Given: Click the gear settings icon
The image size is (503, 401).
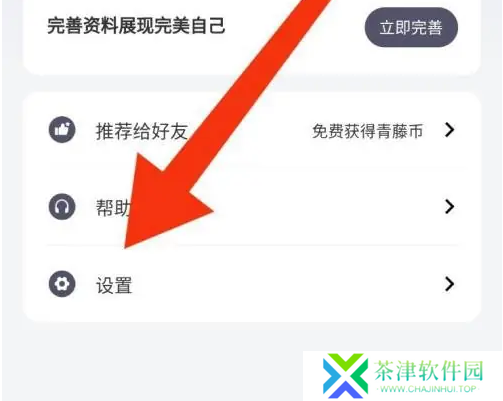Looking at the screenshot, I should pyautogui.click(x=62, y=284).
